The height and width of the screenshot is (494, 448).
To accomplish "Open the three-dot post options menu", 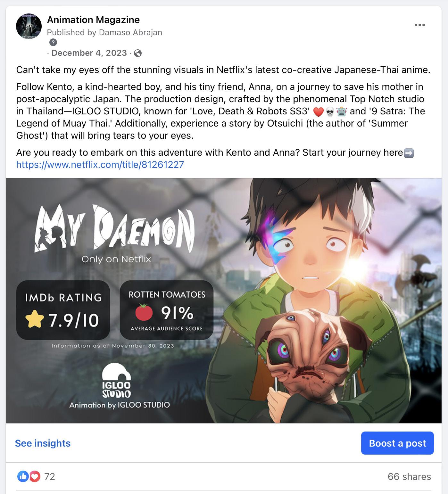I will tap(419, 25).
